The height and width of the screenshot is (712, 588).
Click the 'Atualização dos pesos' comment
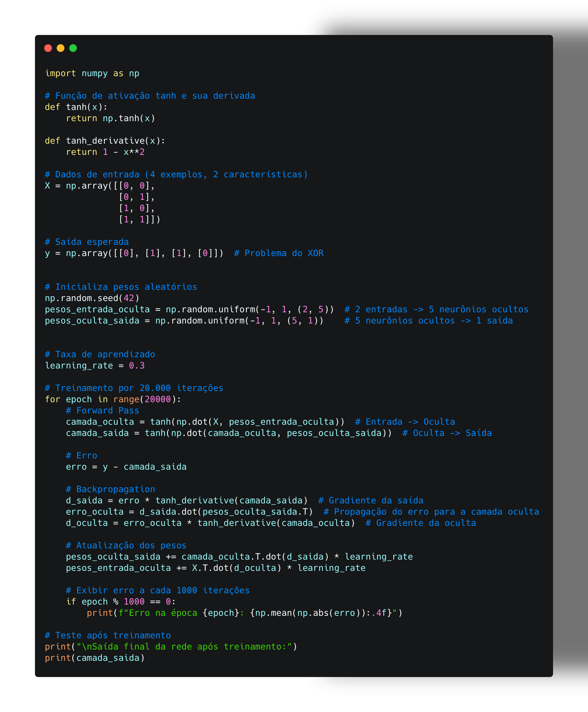tap(126, 546)
